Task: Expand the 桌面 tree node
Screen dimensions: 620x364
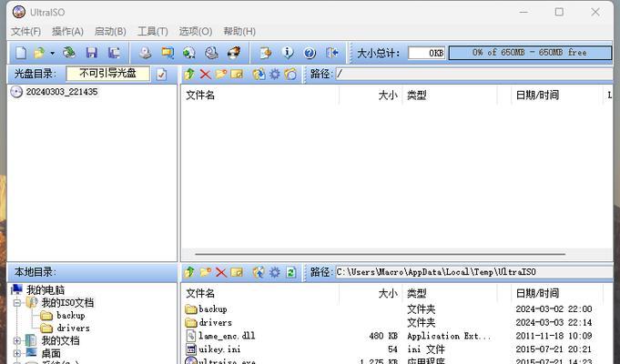Action: tap(17, 353)
